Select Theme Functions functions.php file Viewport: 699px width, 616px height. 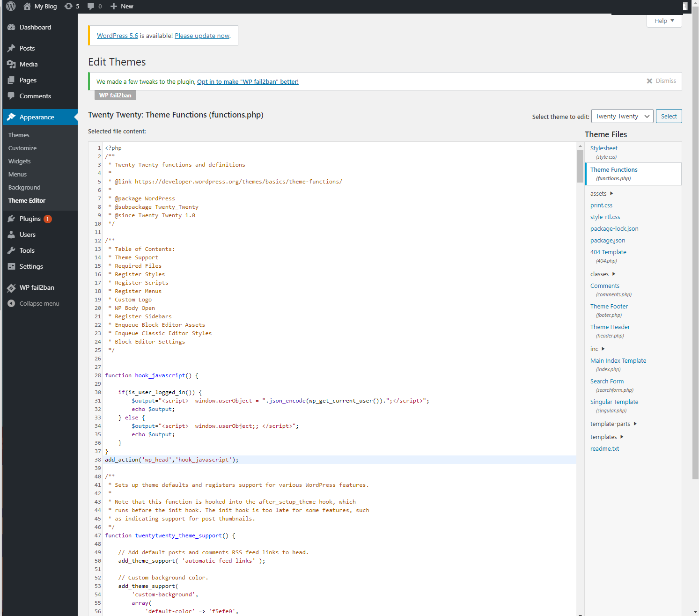click(x=633, y=174)
